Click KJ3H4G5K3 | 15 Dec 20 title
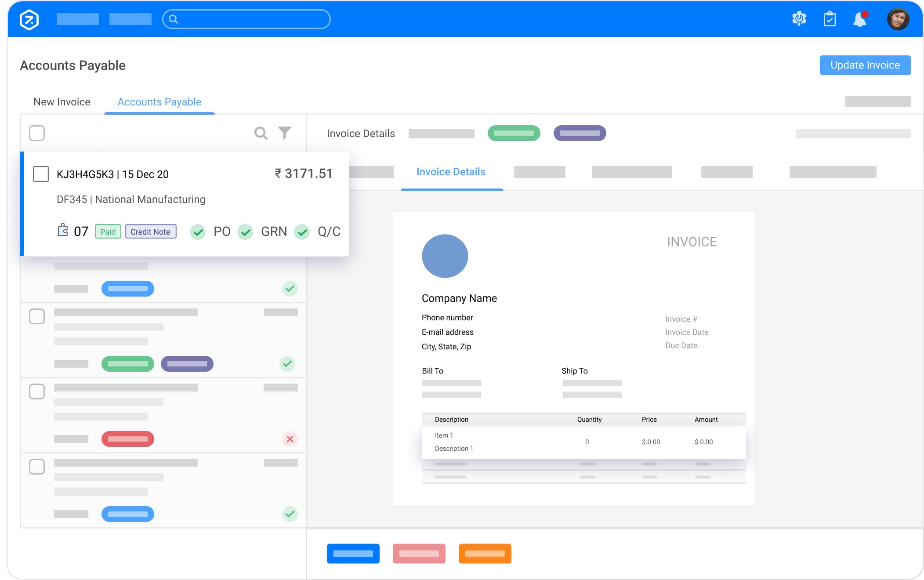 point(112,174)
